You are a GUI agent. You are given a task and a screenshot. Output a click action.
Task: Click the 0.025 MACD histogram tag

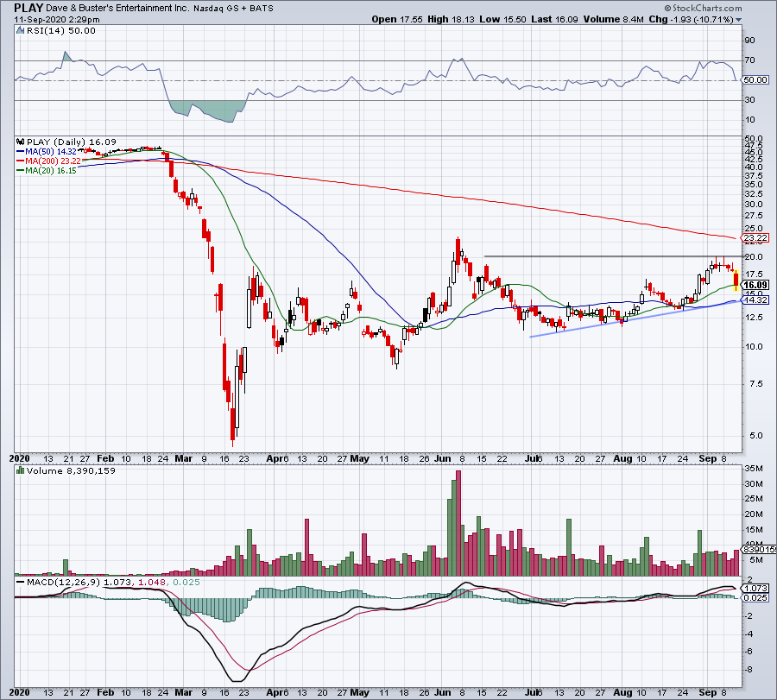click(x=755, y=598)
